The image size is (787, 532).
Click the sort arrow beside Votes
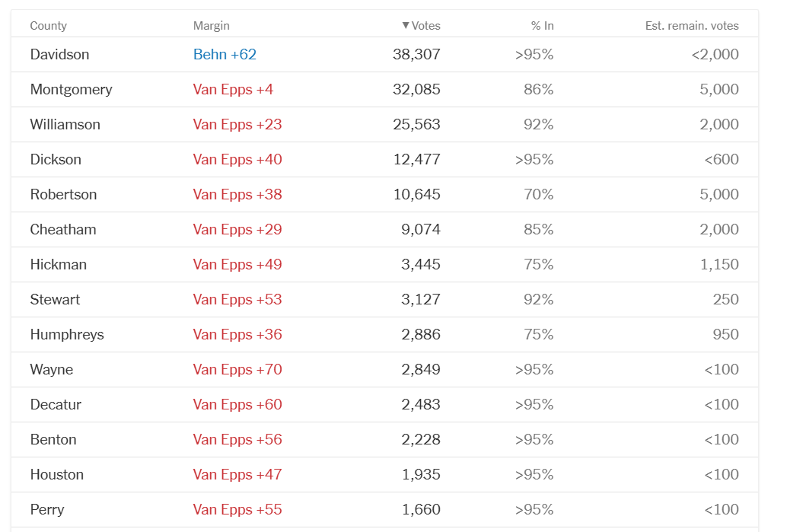[406, 26]
